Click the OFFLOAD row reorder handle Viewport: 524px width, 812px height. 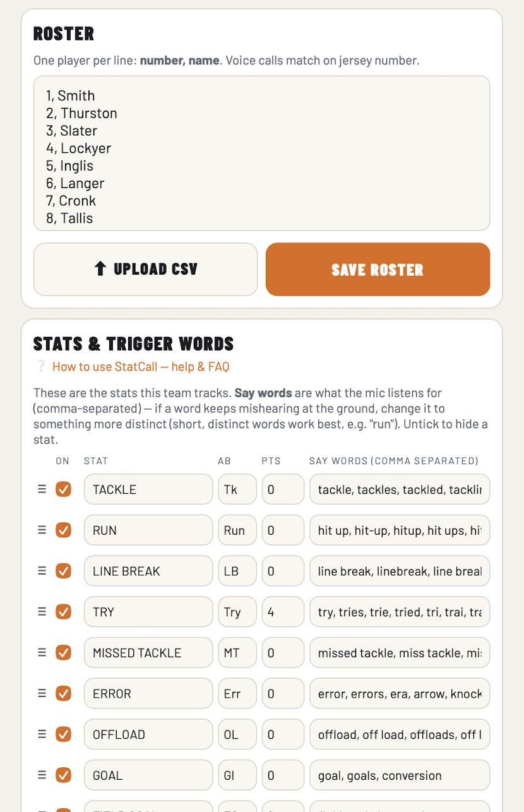point(42,734)
